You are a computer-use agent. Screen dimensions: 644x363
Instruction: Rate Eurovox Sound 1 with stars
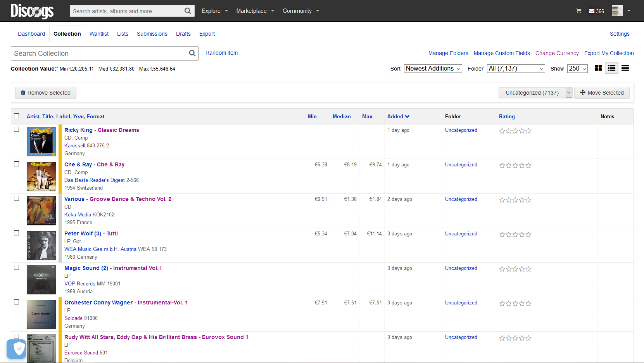pos(515,338)
